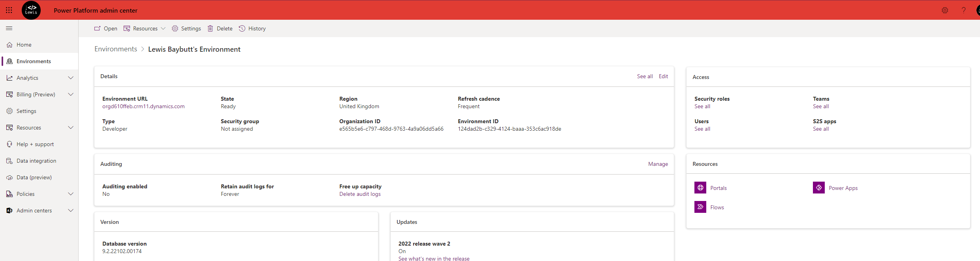This screenshot has width=980, height=261.
Task: Click the United Kingdom region value
Action: (359, 107)
